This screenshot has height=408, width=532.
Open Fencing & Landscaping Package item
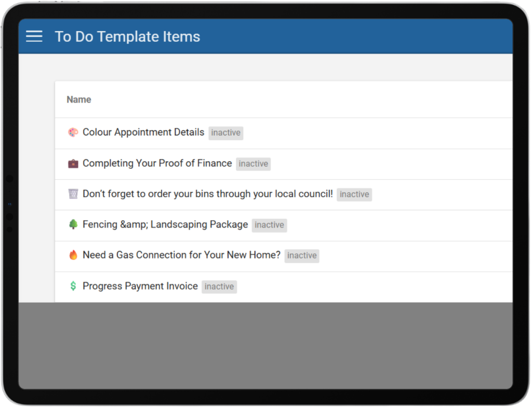(165, 225)
